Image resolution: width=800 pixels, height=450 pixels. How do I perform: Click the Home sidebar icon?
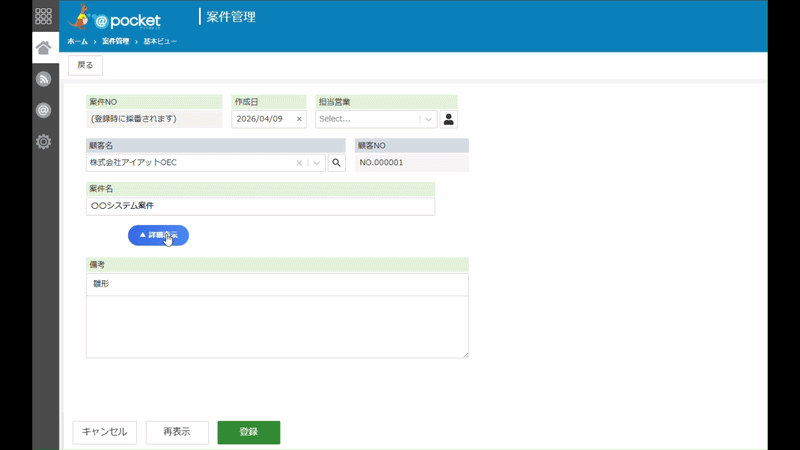tap(43, 48)
